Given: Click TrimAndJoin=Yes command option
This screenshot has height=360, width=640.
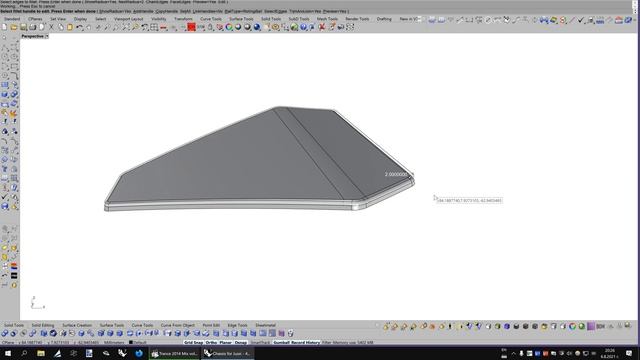Looking at the screenshot, I should click(x=306, y=11).
